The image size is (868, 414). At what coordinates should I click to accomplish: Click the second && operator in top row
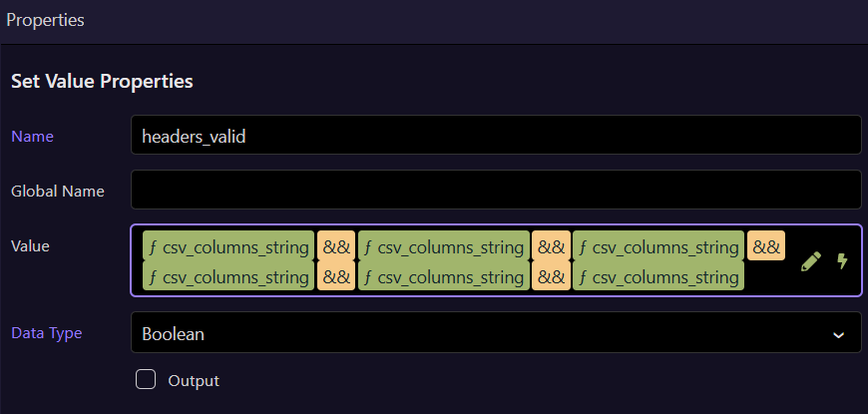[x=551, y=246]
